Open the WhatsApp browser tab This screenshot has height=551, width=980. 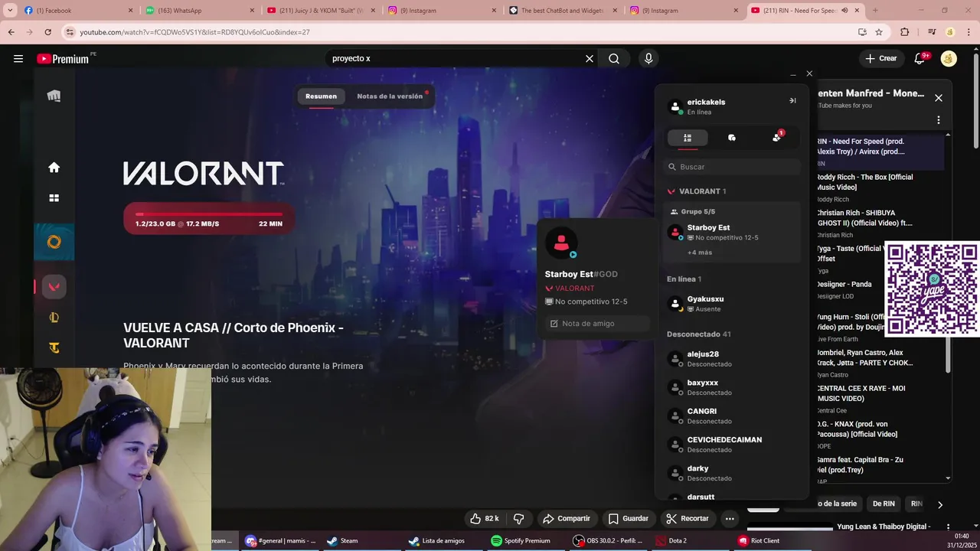tap(198, 10)
